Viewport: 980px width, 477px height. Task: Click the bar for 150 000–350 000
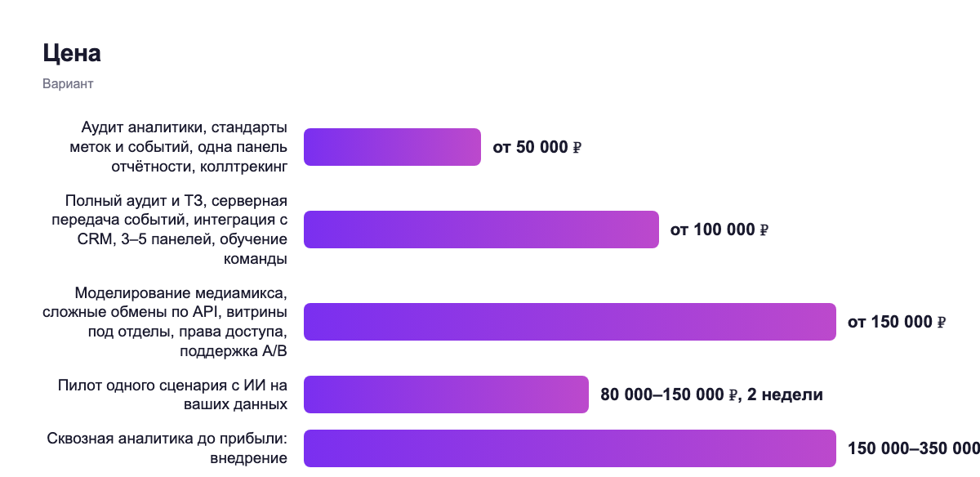pyautogui.click(x=570, y=448)
